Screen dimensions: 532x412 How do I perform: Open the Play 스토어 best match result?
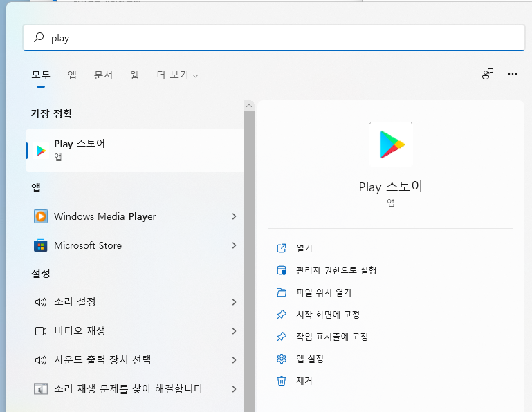[134, 151]
